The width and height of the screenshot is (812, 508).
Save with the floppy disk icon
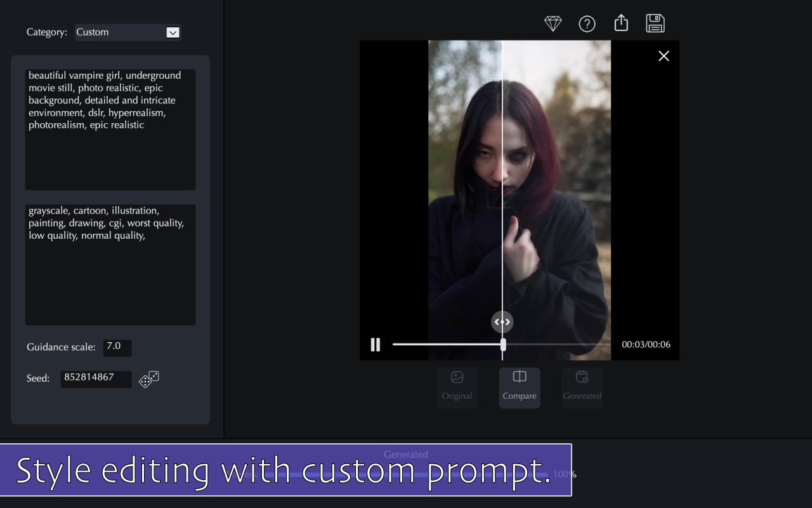tap(655, 23)
